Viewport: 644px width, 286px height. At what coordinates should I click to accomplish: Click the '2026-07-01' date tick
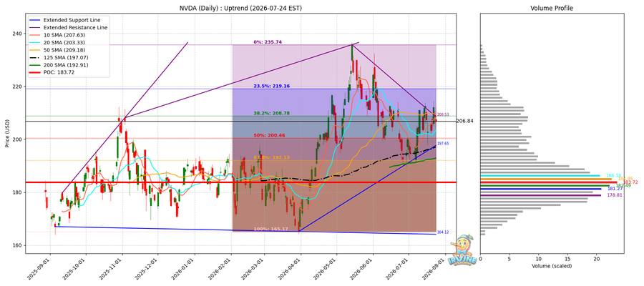click(398, 269)
